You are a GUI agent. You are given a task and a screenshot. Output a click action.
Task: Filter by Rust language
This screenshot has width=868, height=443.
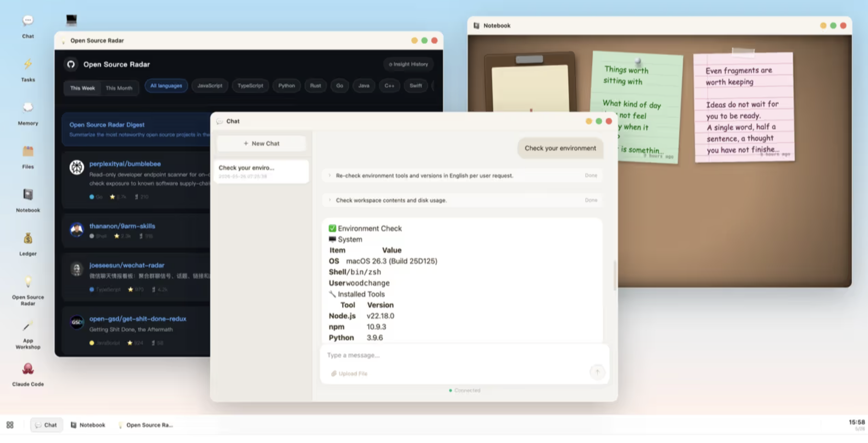coord(315,86)
